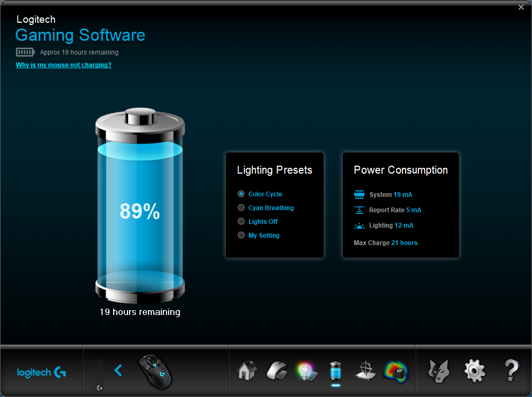Image resolution: width=532 pixels, height=397 pixels.
Task: Click the large 89% battery graphic
Action: point(140,206)
